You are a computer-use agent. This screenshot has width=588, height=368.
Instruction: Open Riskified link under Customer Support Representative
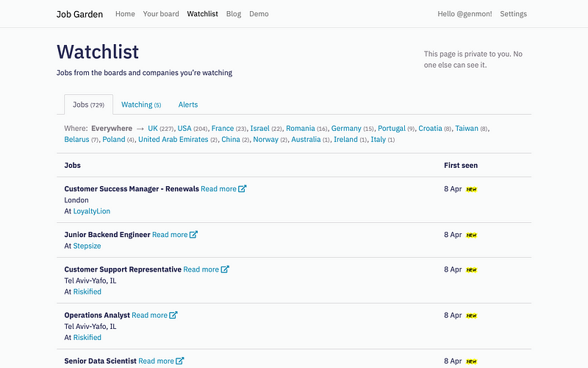pos(87,291)
